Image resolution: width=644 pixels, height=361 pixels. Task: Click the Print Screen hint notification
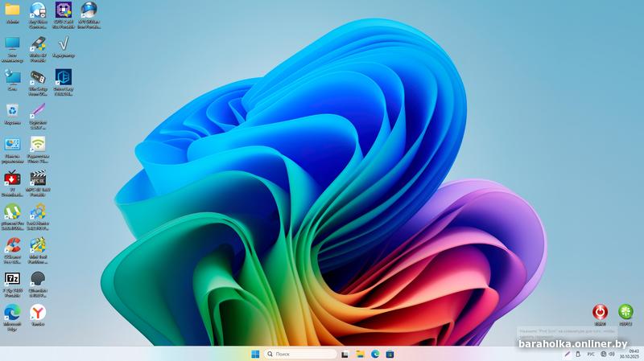click(x=568, y=333)
